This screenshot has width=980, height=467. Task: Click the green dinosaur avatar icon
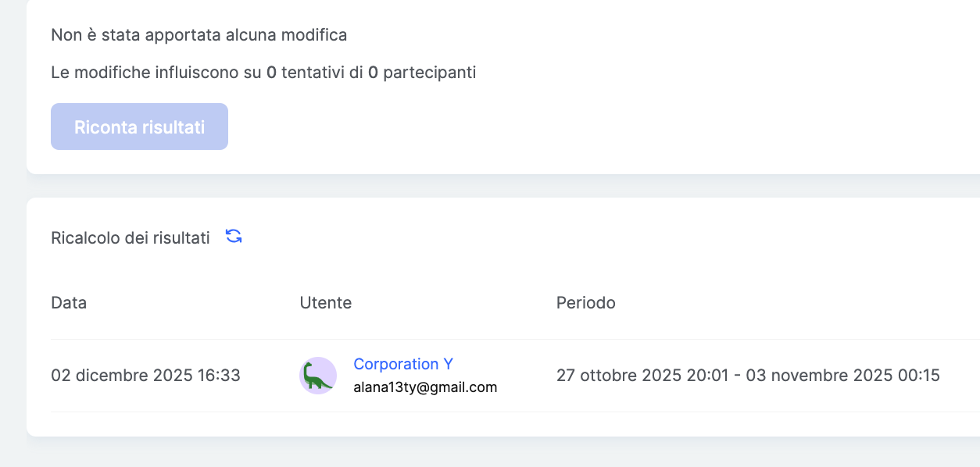tap(318, 376)
